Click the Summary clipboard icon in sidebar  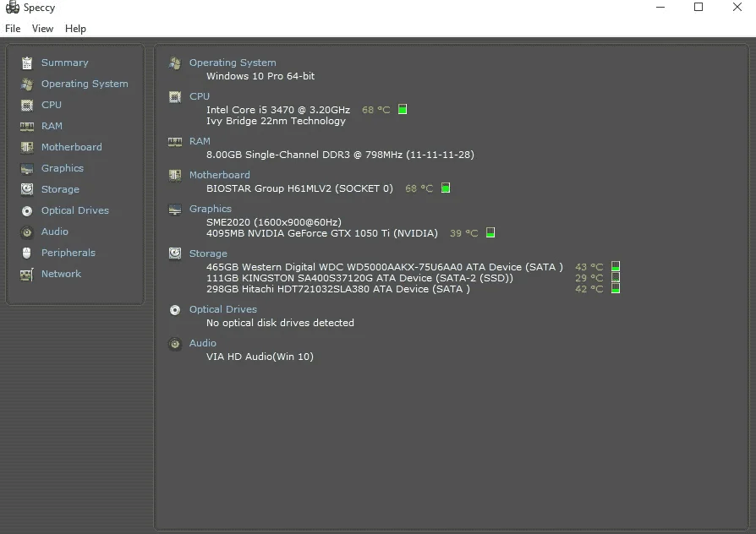(x=27, y=63)
